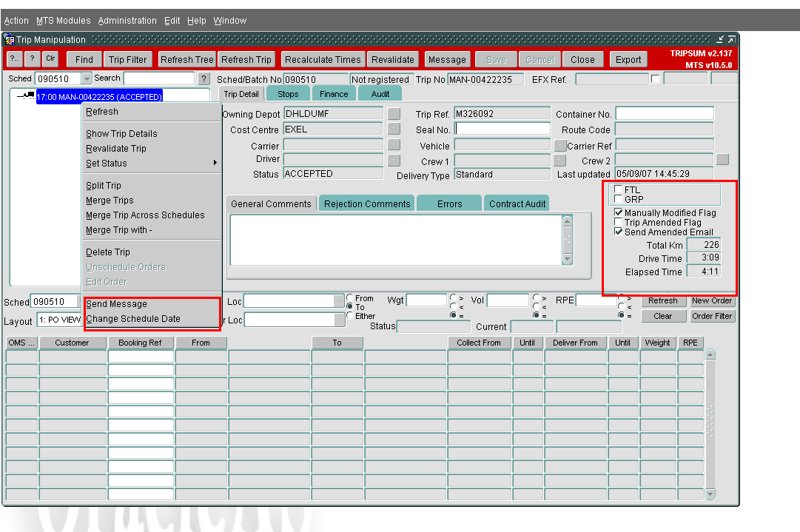
Task: Click the Search input field
Action: [159, 78]
